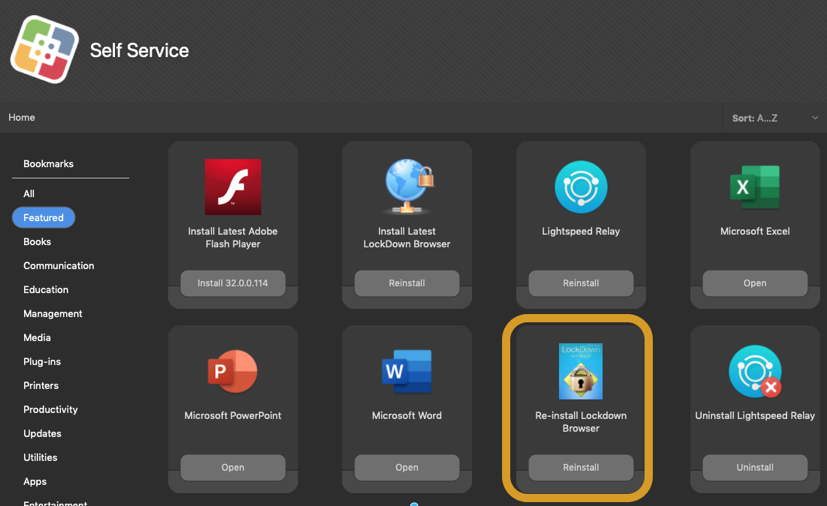Install Adobe Flash Player version 32.0.0.114
Image resolution: width=827 pixels, height=506 pixels.
(x=233, y=283)
